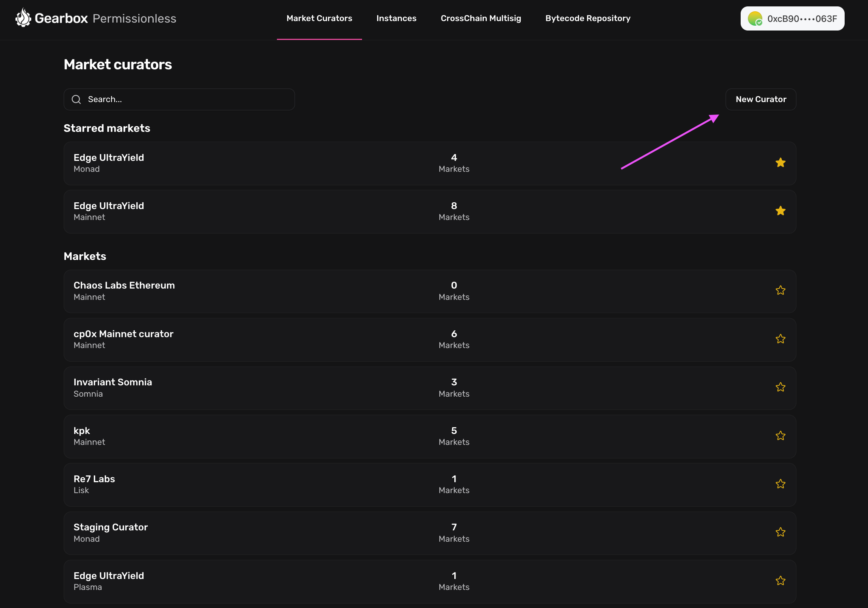The height and width of the screenshot is (608, 868).
Task: Click the search magnifier icon
Action: pyautogui.click(x=76, y=99)
